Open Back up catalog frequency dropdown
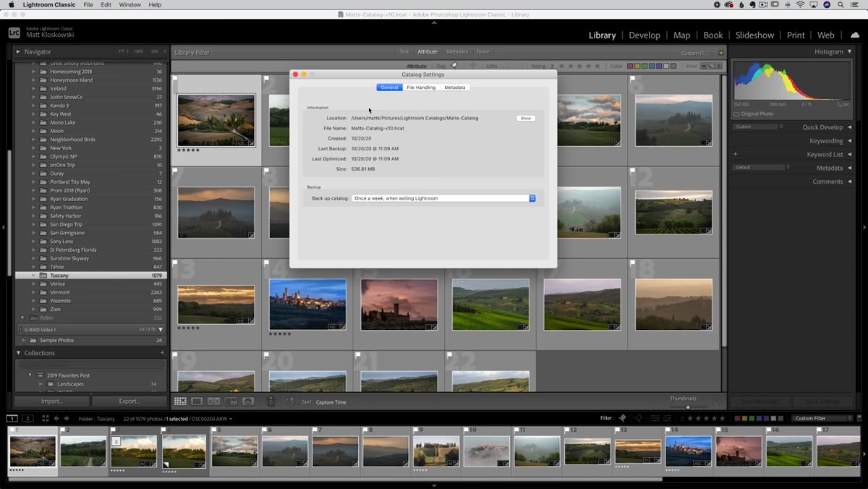 click(443, 198)
